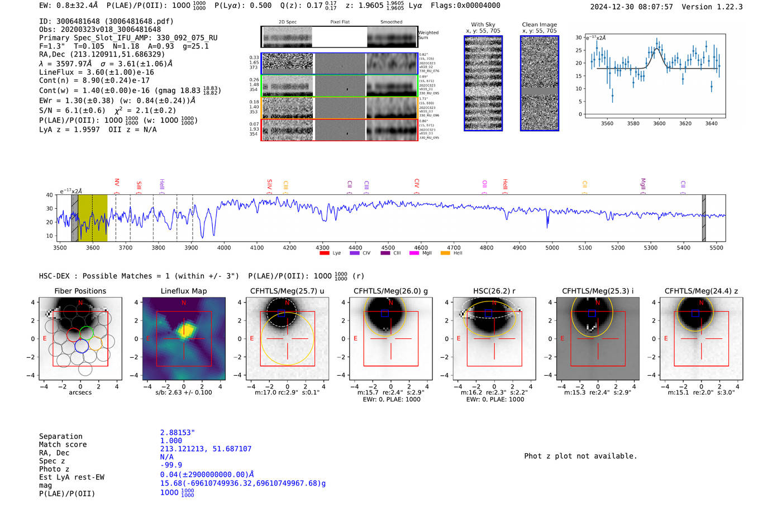Click the NV line marker label
This screenshot has width=782, height=532.
(x=117, y=183)
